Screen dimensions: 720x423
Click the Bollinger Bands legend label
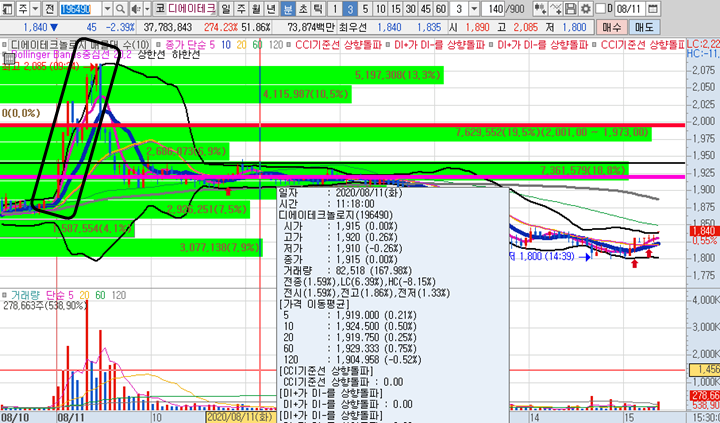tap(72, 55)
